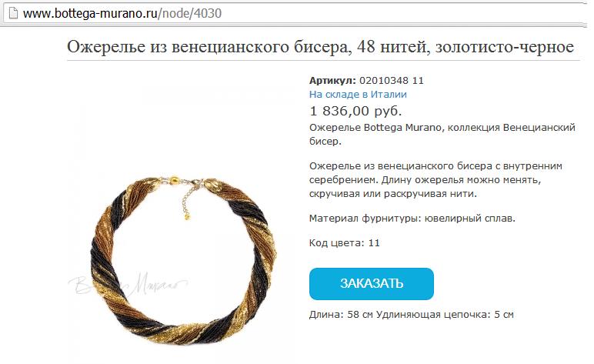Screen dimensions: 594x364
Task: Click the ЗАКАЗАТЬ order button
Action: 371,284
